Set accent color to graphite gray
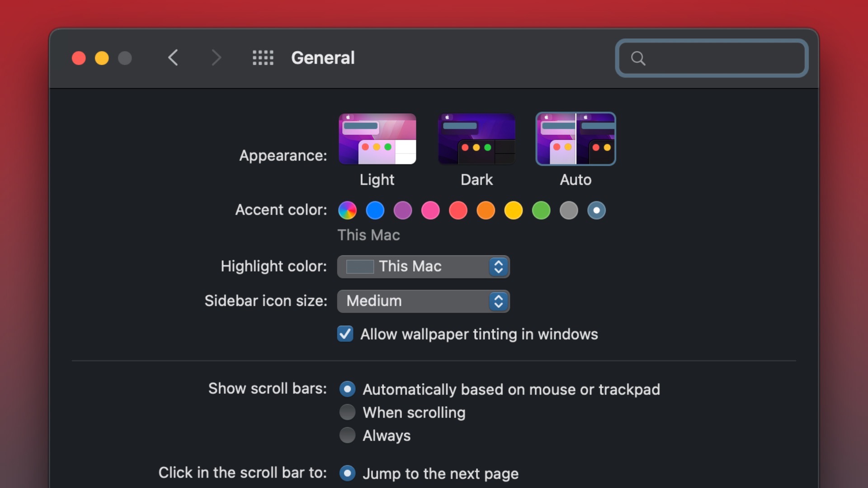This screenshot has height=488, width=868. click(569, 210)
